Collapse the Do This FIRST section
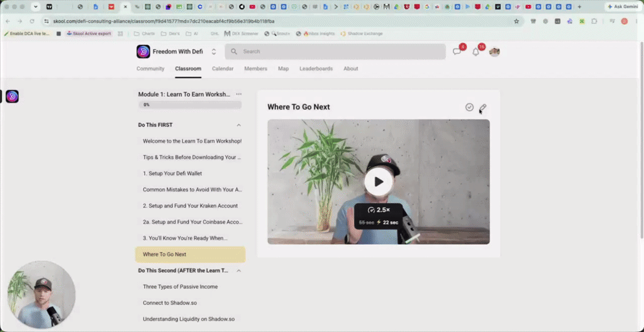This screenshot has height=332, width=644. (x=238, y=125)
